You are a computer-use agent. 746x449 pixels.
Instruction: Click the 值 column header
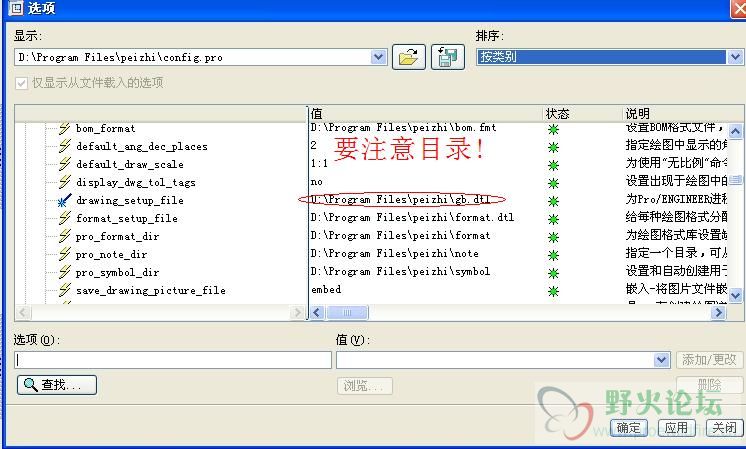coord(426,114)
